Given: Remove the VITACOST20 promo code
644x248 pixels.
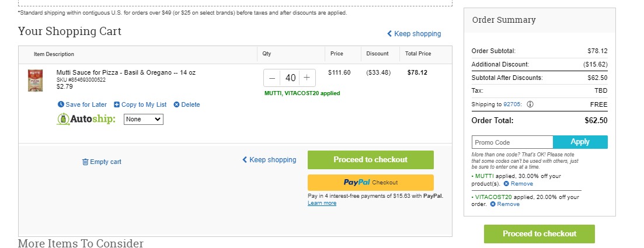Looking at the screenshot, I should (505, 204).
